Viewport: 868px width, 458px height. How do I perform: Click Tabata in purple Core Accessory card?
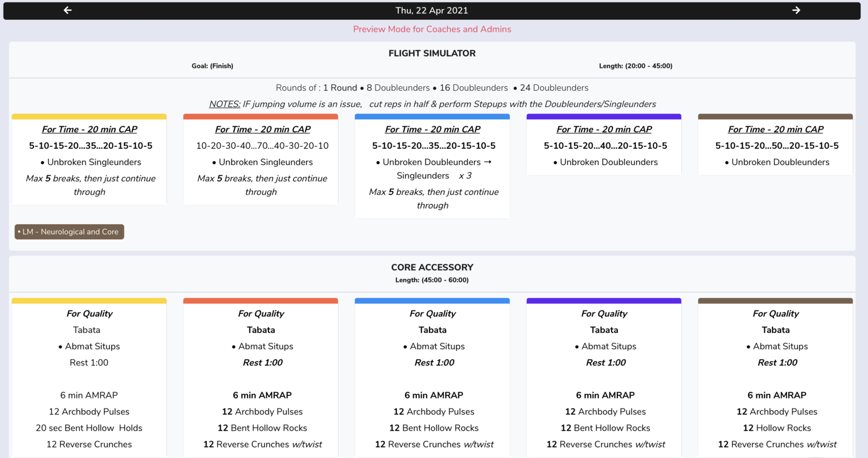point(604,330)
